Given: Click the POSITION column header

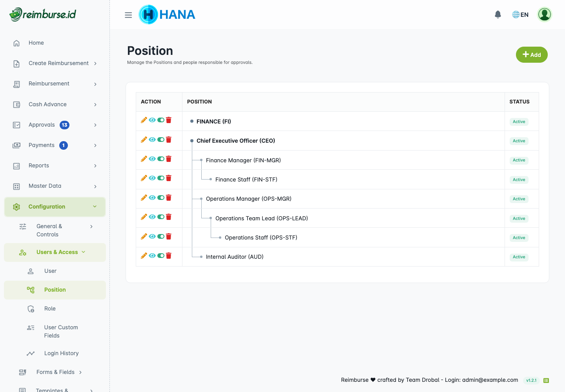Looking at the screenshot, I should 199,102.
